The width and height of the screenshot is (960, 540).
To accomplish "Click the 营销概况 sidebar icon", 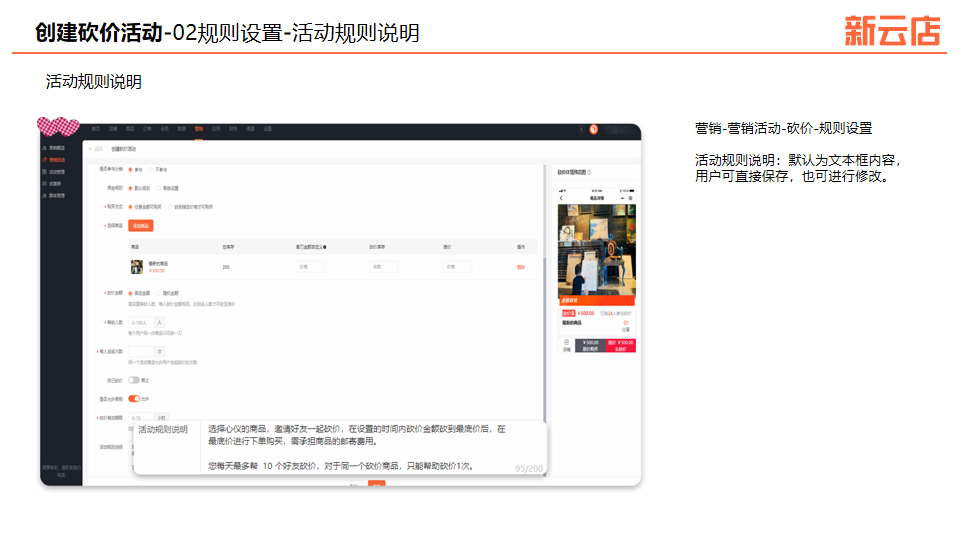I will click(45, 148).
